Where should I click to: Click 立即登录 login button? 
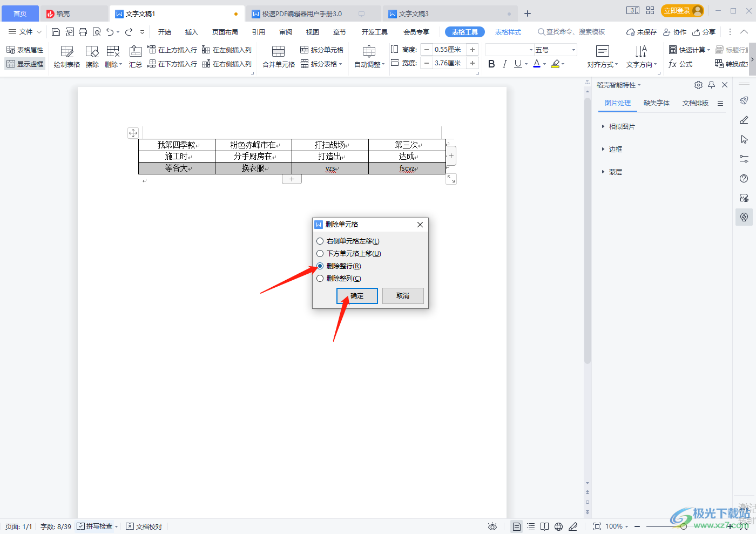682,11
